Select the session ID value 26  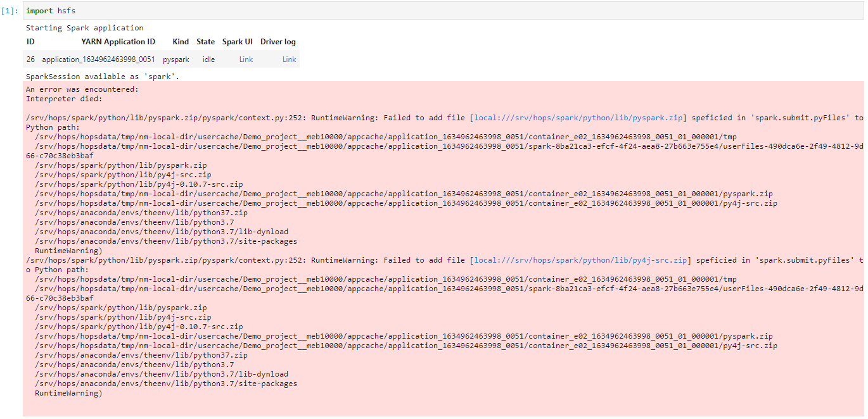point(30,59)
